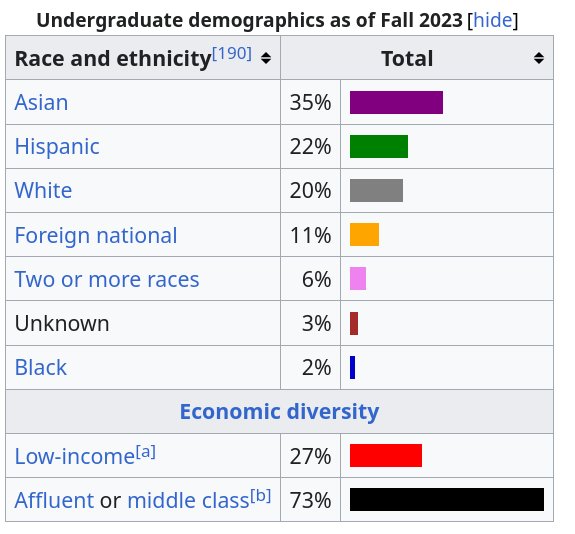Screen dimensions: 575x534
Task: Click the green Hispanic bar
Action: (379, 146)
